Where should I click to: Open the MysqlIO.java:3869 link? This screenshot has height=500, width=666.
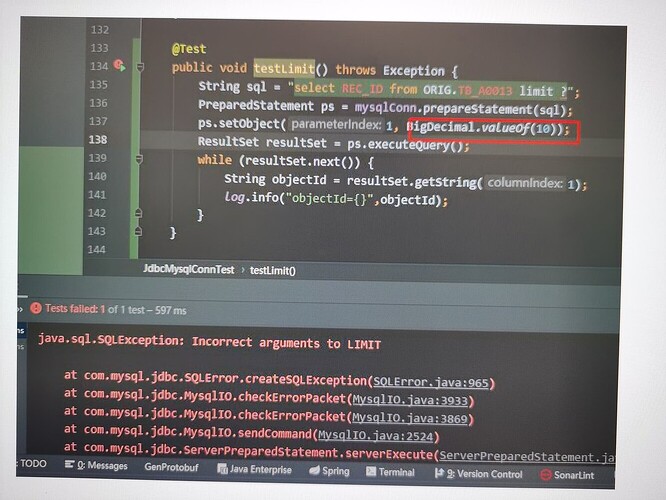409,418
